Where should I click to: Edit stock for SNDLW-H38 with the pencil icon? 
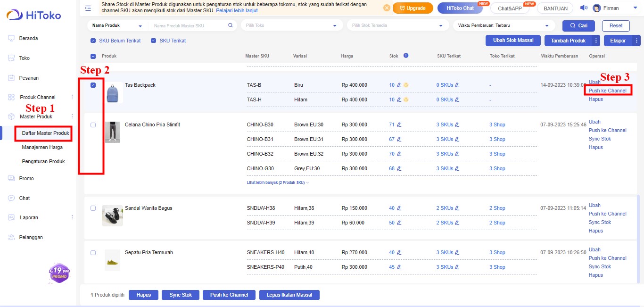(399, 208)
